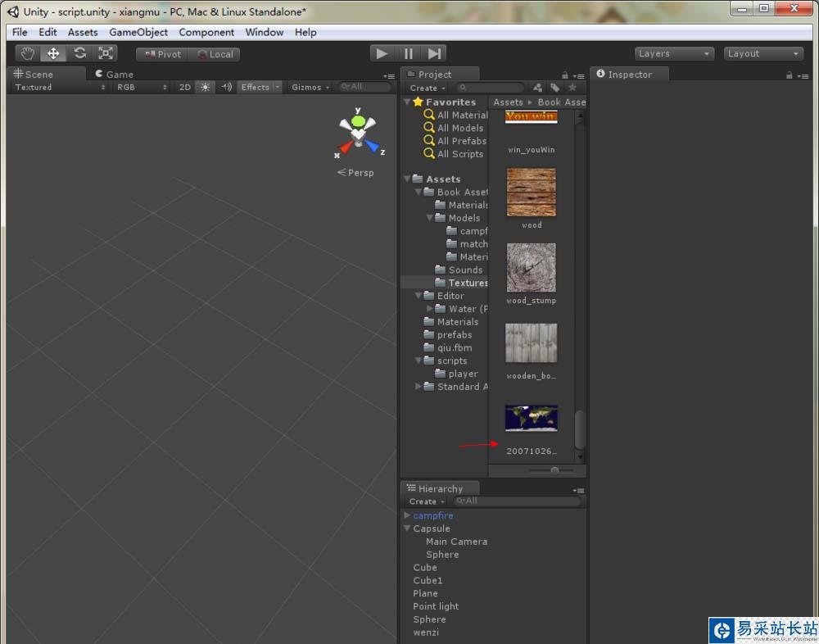The image size is (819, 644).
Task: Open Project panel Create dropdown
Action: (427, 88)
